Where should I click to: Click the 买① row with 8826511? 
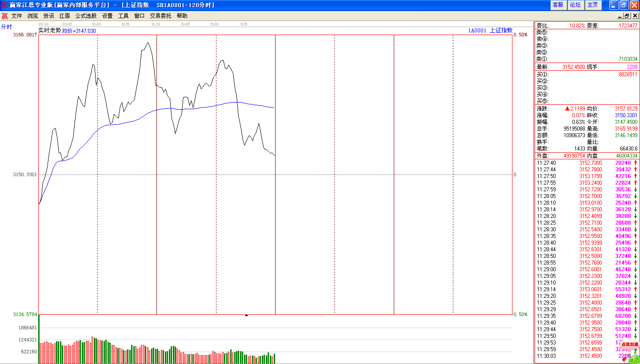(587, 75)
